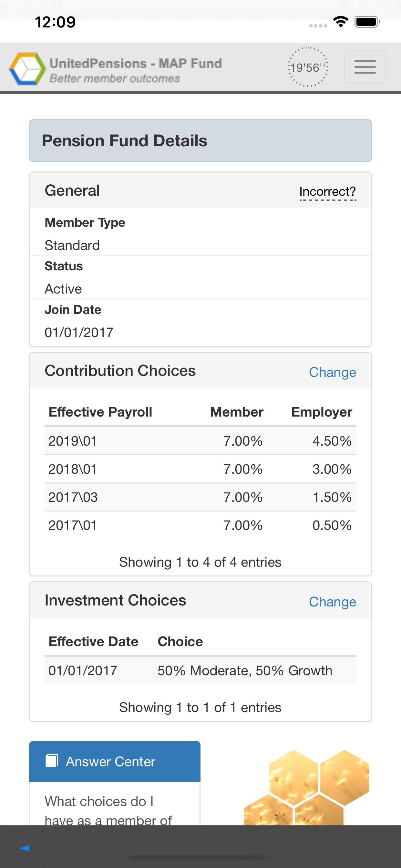Open the hamburger navigation menu
This screenshot has width=401, height=868.
365,67
